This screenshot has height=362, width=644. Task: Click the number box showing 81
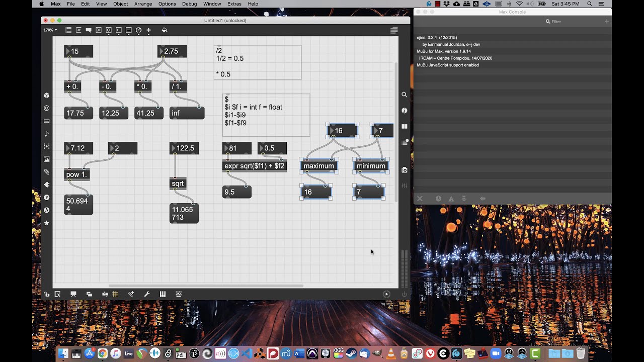[x=237, y=148]
